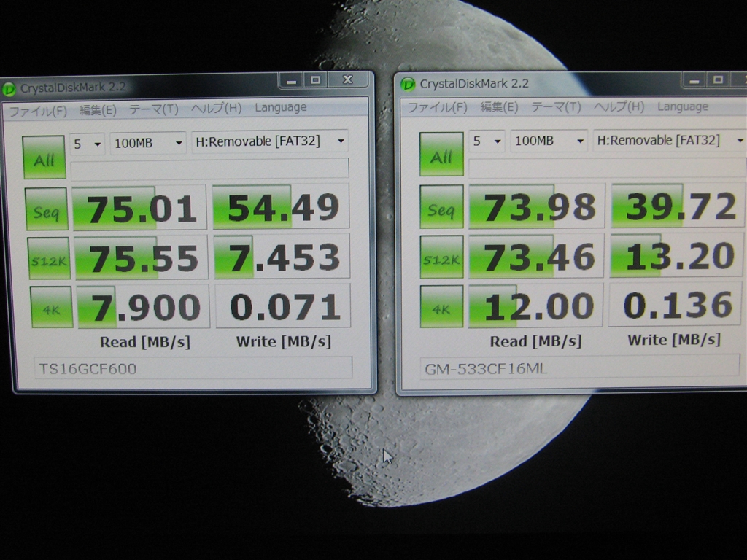747x560 pixels.
Task: Open ファイル(F) menu in left window
Action: click(38, 111)
